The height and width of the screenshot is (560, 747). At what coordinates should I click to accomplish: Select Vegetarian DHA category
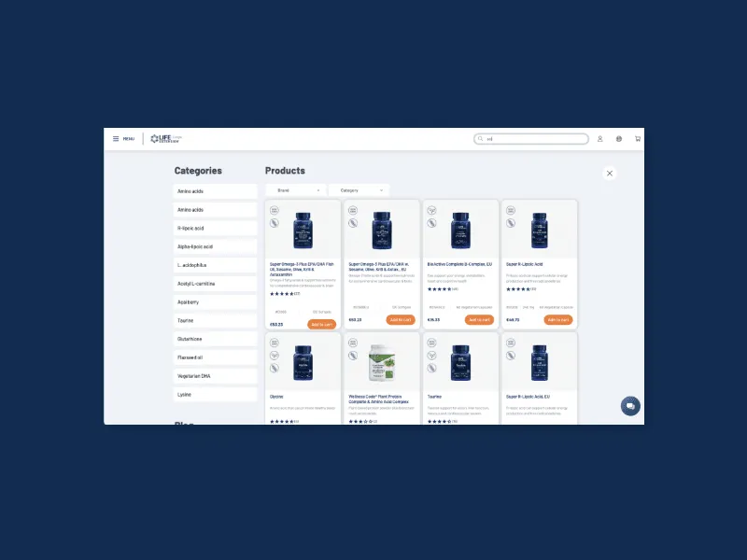click(216, 376)
